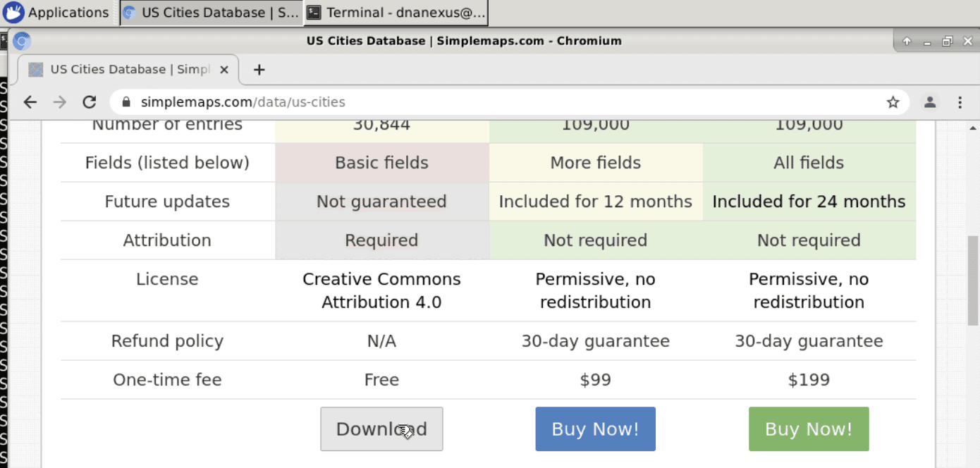
Task: Select US Cities Database taskbar item
Action: pyautogui.click(x=210, y=13)
